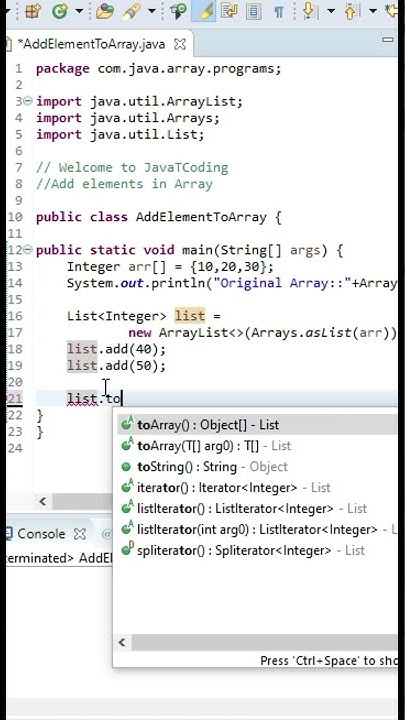Click the content assist horizontal scrollbar track

tap(264, 642)
